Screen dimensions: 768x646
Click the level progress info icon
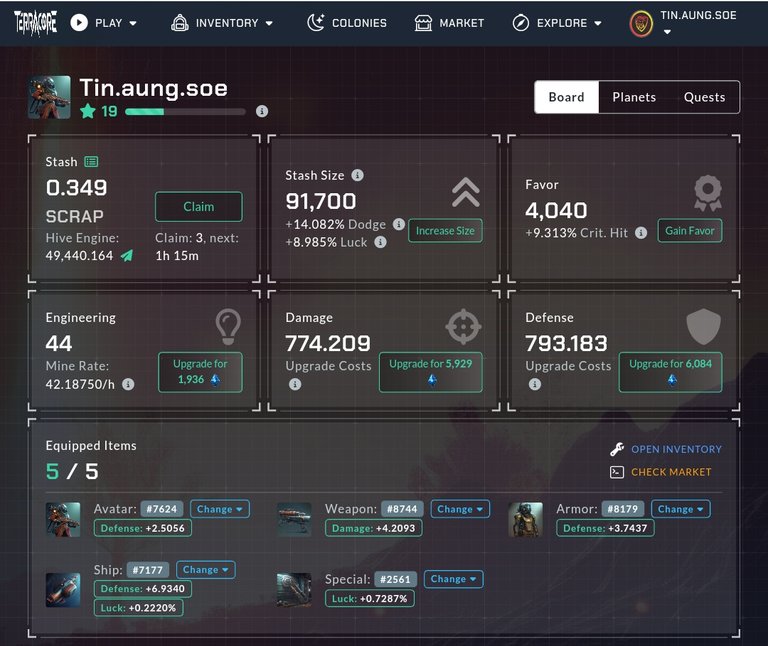(262, 111)
